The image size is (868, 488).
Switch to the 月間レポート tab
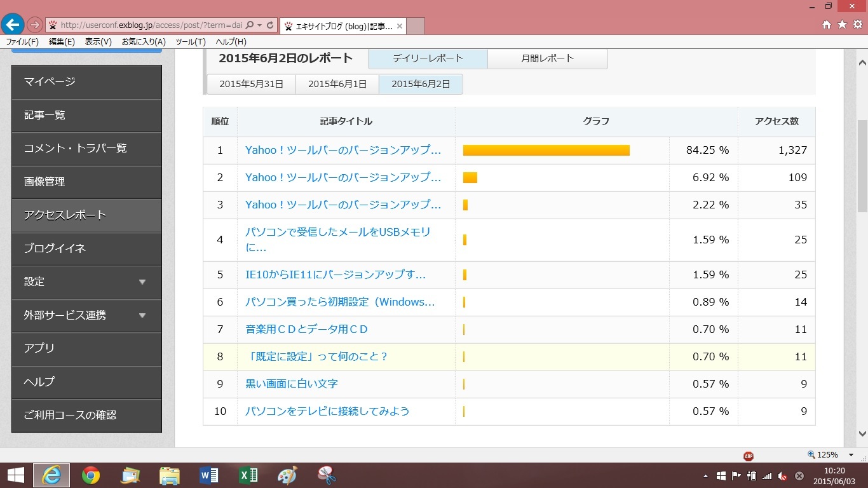coord(548,58)
